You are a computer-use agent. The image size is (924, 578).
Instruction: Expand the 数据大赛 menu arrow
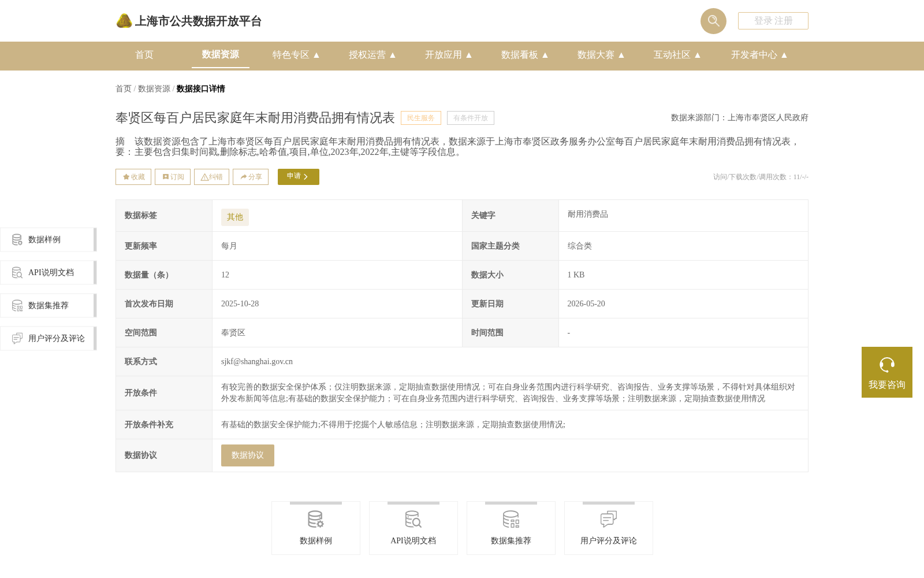point(621,55)
